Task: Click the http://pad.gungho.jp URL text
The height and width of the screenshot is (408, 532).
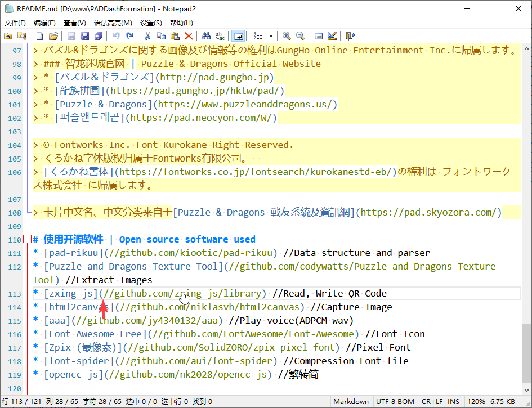Action: click(x=214, y=78)
